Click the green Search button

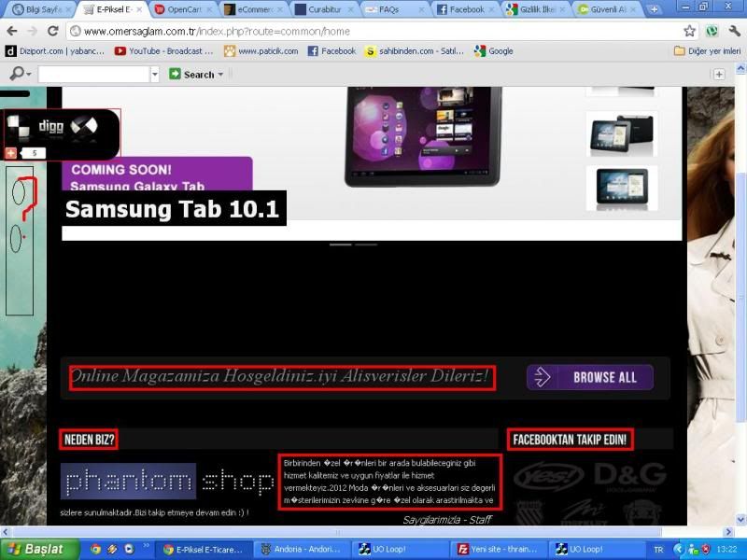(192, 75)
